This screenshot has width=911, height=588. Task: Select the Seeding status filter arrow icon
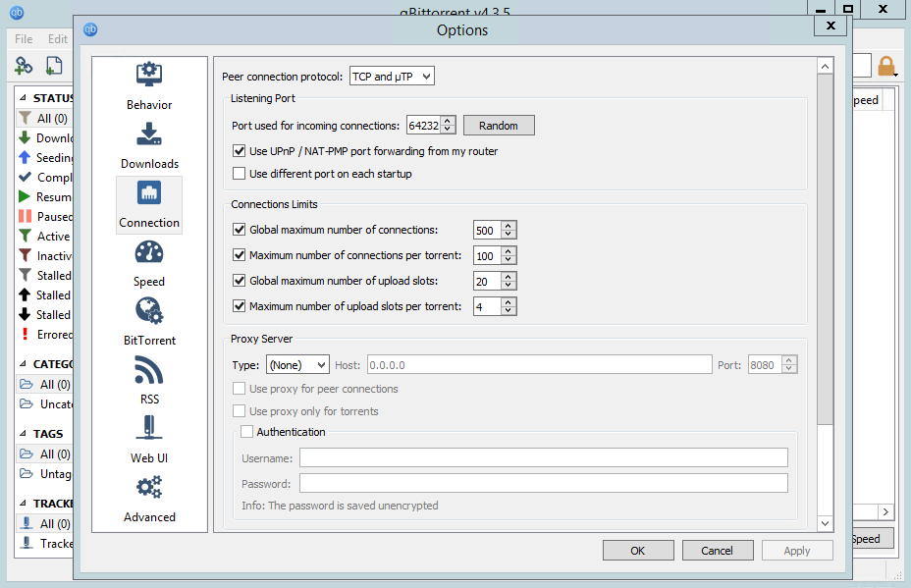click(x=25, y=157)
